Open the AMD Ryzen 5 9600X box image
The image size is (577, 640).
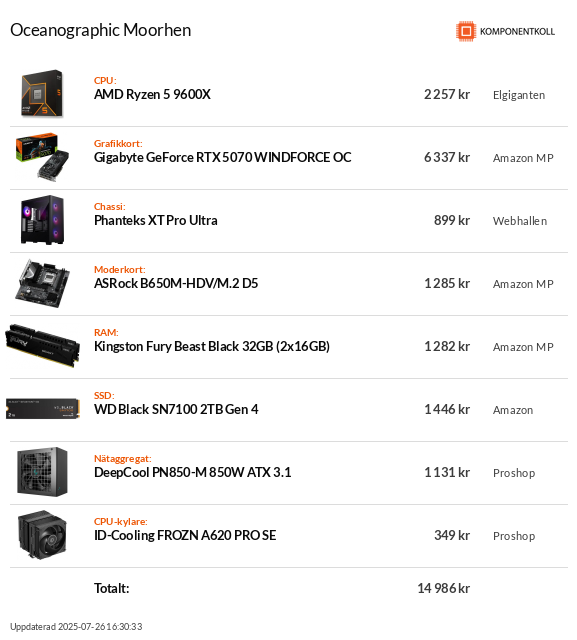[42, 94]
